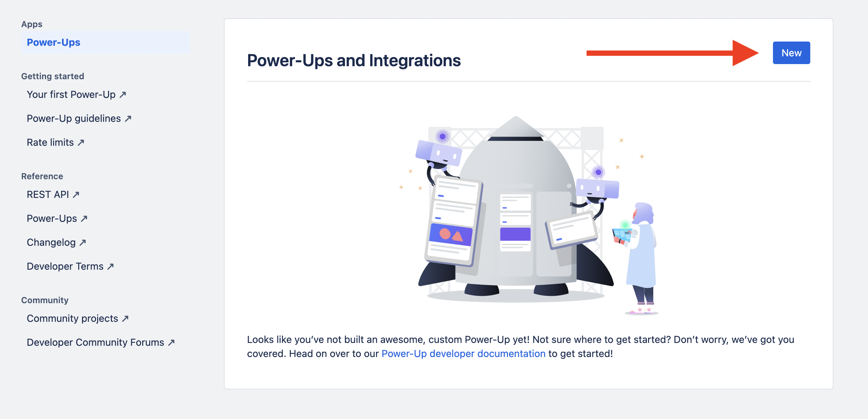
Task: Click external arrow icon next to Power-Up guidelines
Action: click(128, 119)
